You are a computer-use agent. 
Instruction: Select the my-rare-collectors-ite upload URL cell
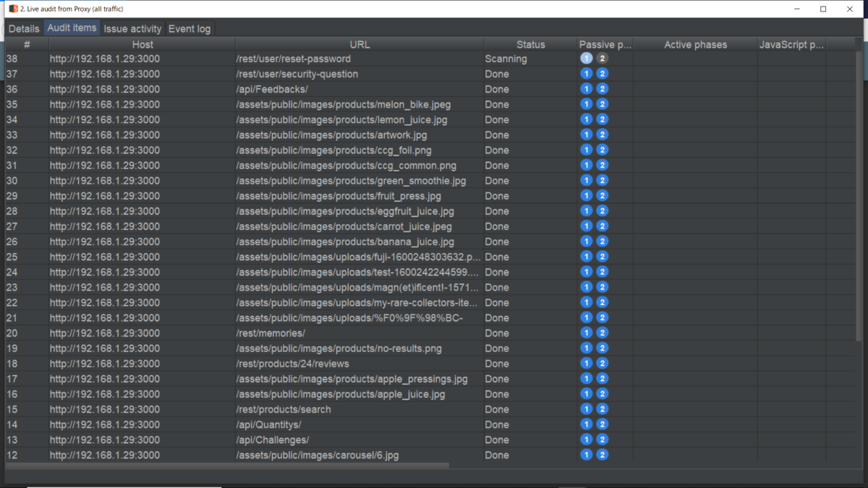click(359, 302)
